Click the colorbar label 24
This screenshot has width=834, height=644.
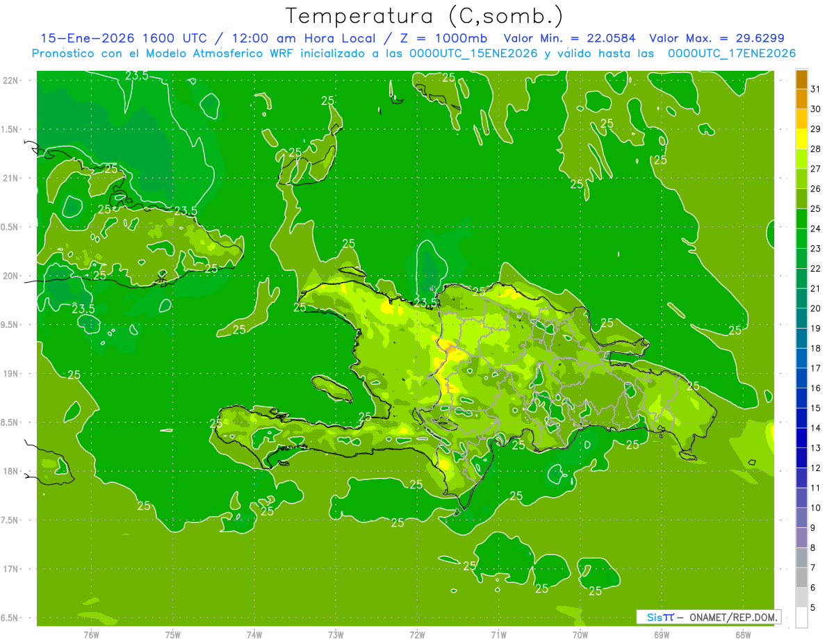(816, 229)
